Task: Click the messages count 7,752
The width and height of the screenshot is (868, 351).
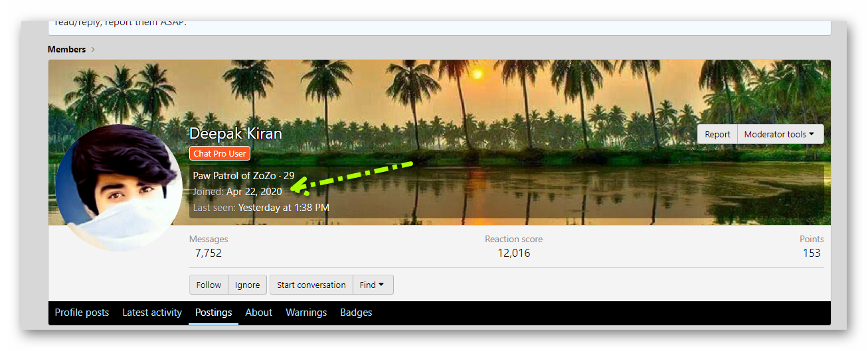Action: 209,253
